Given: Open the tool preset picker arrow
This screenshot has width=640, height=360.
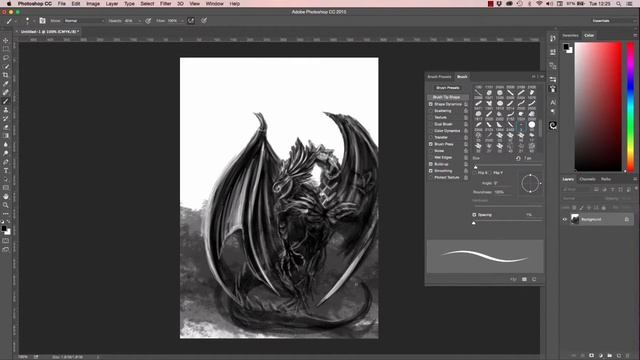Looking at the screenshot, I should pos(16,20).
